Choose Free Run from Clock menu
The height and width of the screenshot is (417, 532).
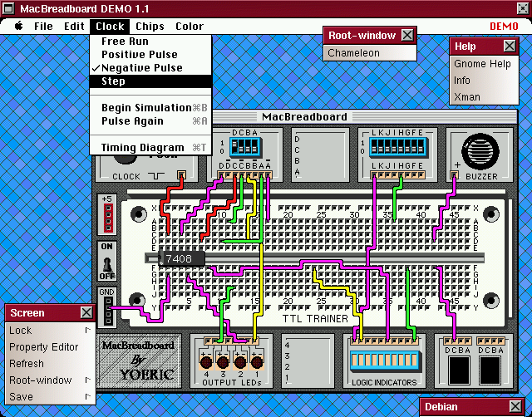pos(150,42)
